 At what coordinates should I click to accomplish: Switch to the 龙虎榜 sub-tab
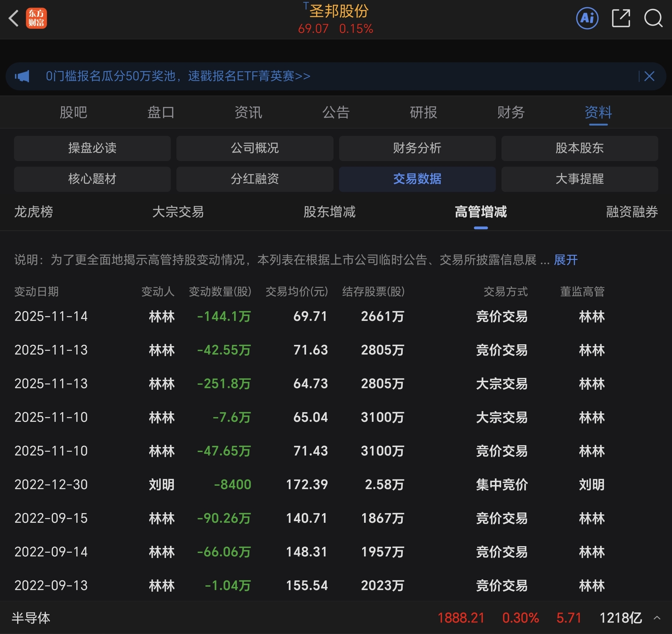tap(33, 212)
